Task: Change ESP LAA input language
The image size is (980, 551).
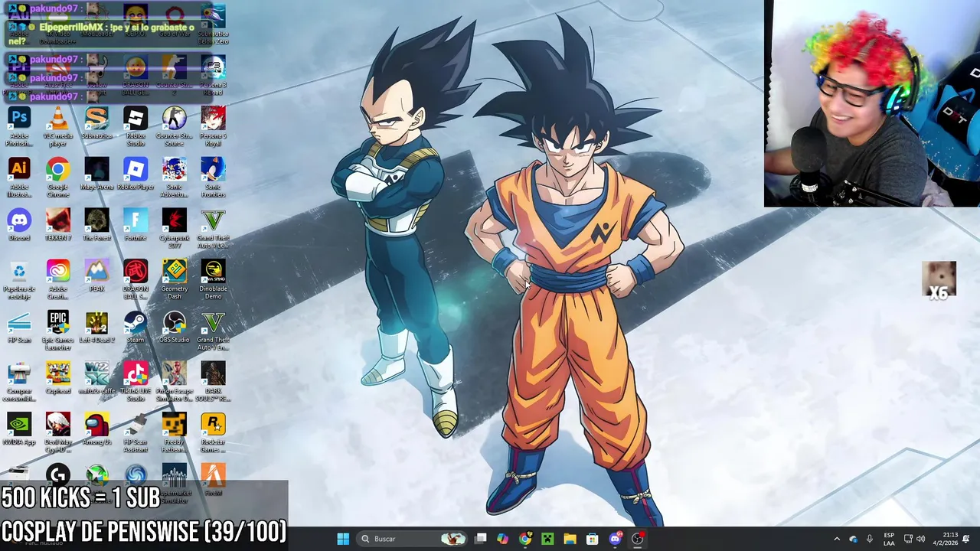Action: tap(889, 539)
